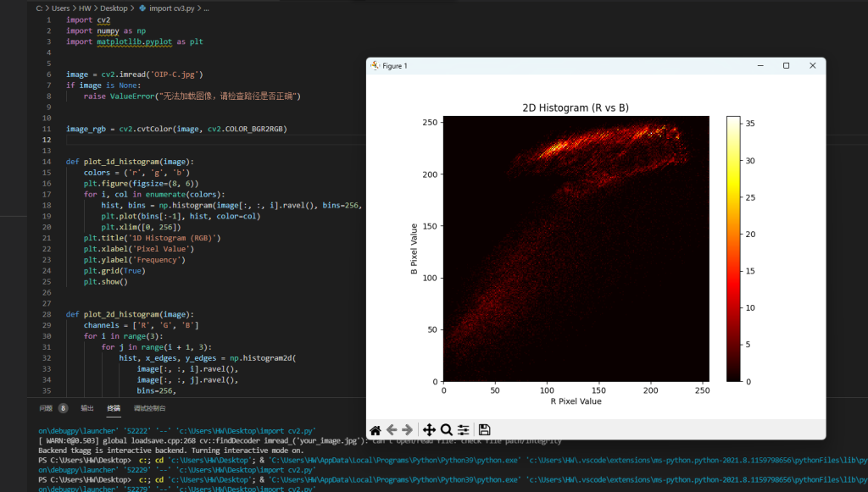The height and width of the screenshot is (492, 868).
Task: Minimize the Figure 1 window
Action: 760,66
